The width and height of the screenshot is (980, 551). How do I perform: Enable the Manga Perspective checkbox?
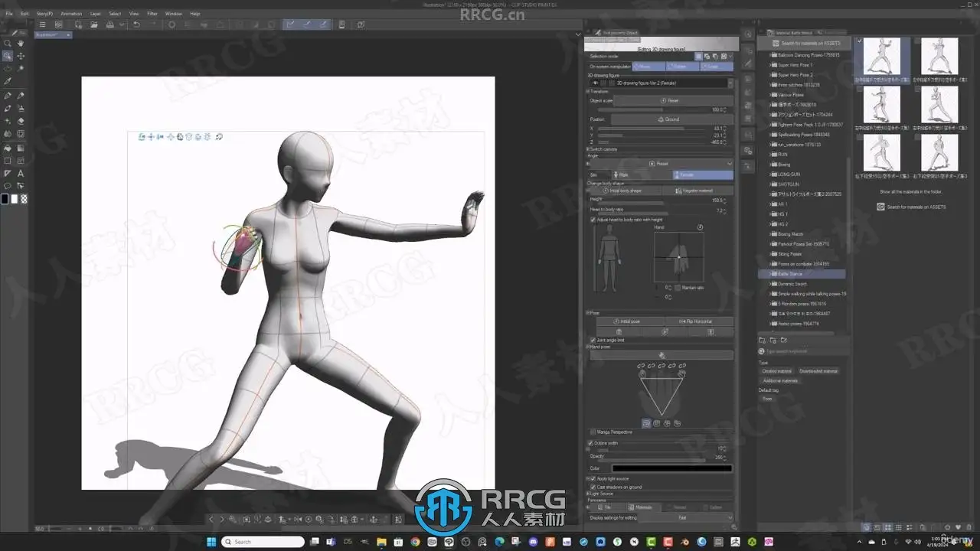coord(593,432)
